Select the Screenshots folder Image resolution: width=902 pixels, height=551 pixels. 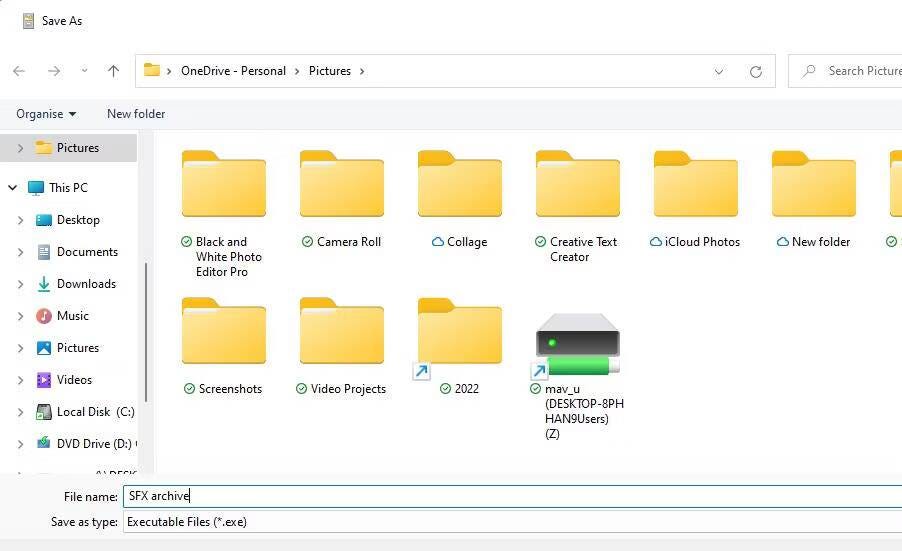pos(224,346)
